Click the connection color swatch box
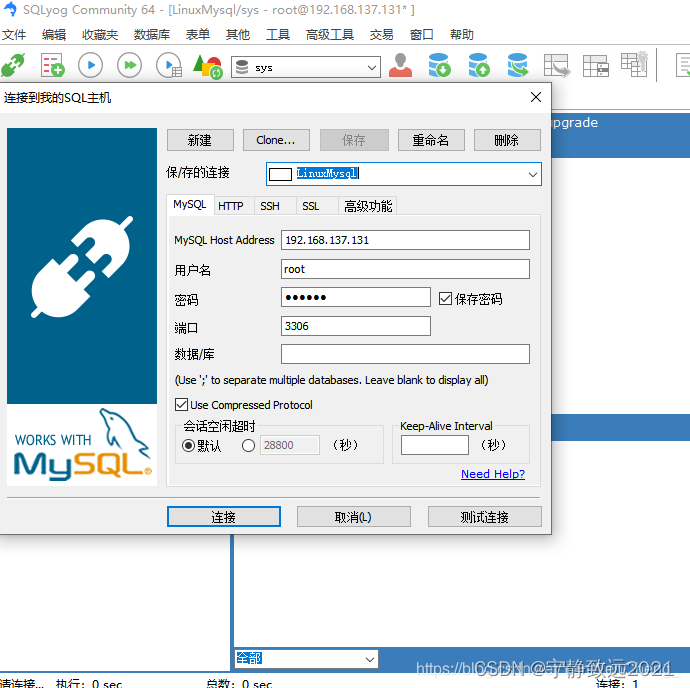Viewport: 690px width, 688px height. 280,174
